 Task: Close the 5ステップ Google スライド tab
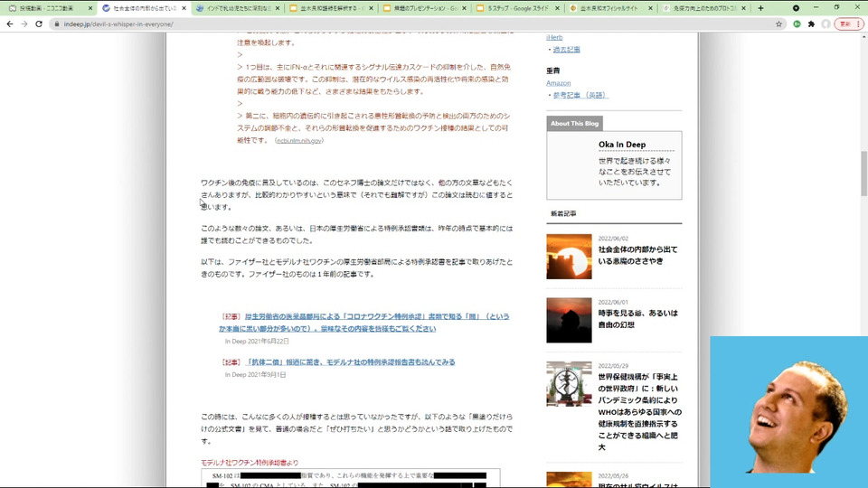pyautogui.click(x=557, y=8)
